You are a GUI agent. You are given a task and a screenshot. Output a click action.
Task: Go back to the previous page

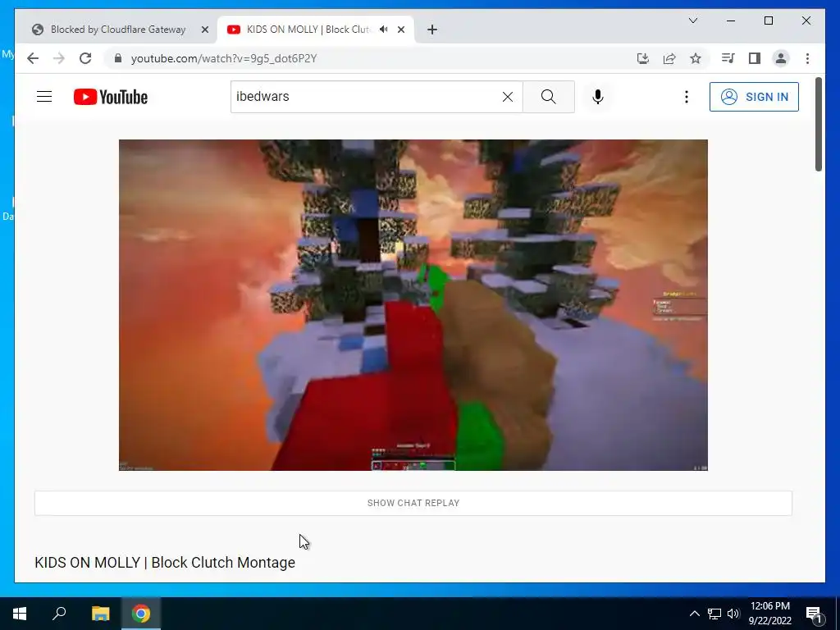(x=33, y=58)
